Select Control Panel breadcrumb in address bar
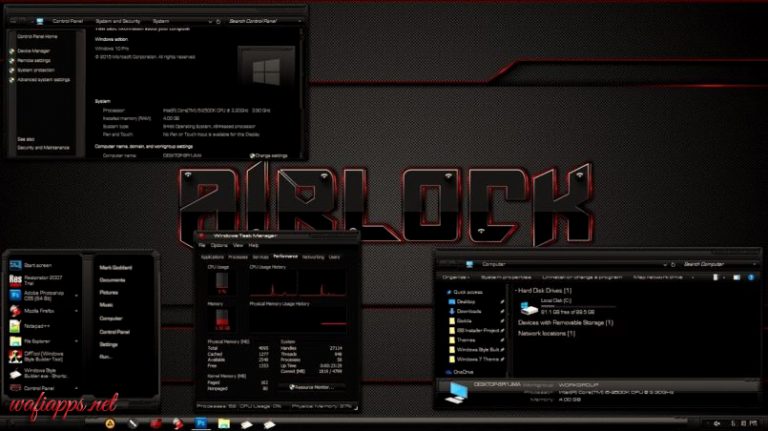 68,21
